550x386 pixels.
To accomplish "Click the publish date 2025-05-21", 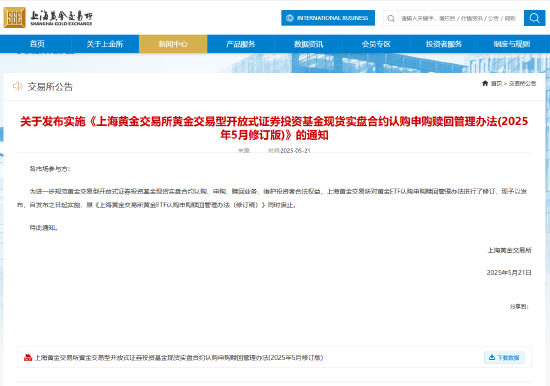I will (295, 151).
